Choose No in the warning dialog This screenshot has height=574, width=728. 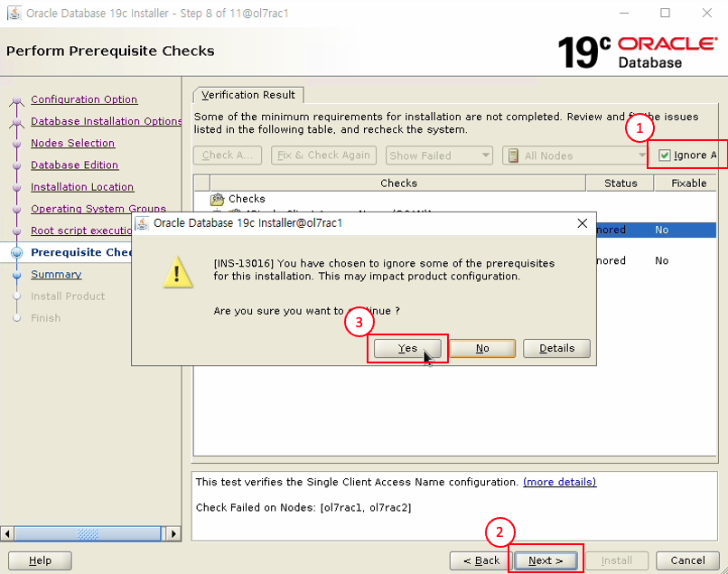pyautogui.click(x=482, y=348)
